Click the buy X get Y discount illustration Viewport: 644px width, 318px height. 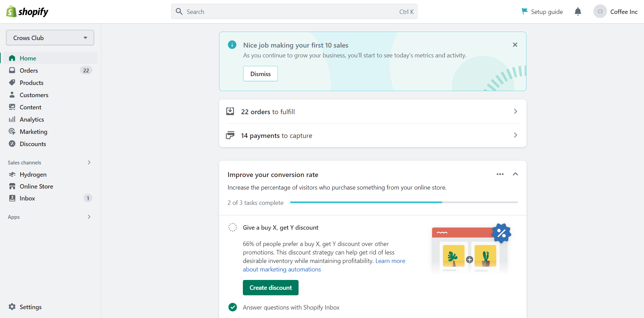point(471,249)
